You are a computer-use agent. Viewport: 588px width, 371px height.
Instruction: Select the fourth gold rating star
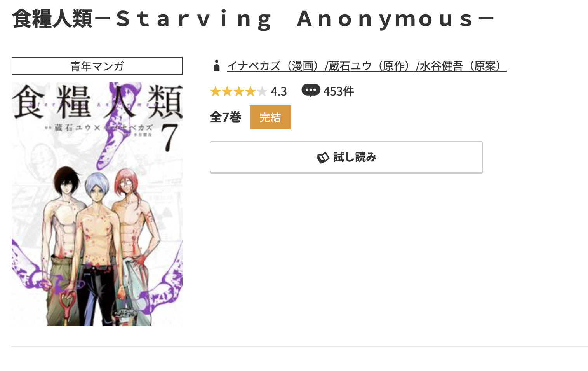click(251, 92)
